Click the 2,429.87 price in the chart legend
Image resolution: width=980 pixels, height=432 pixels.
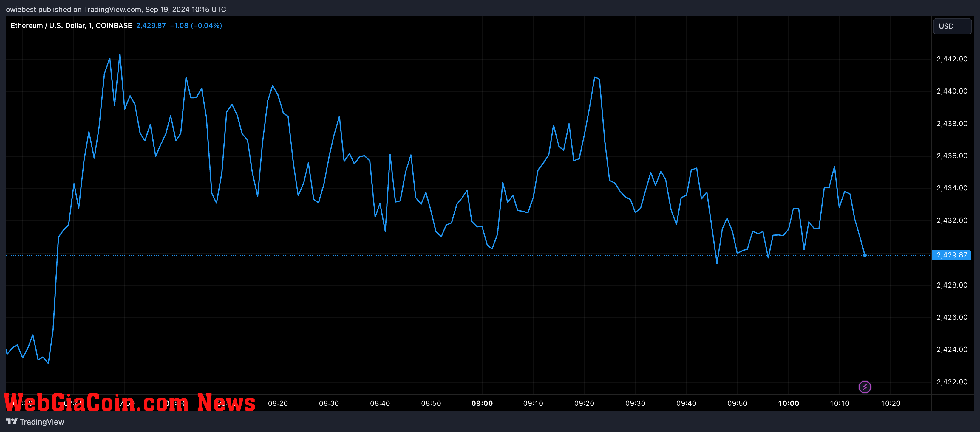coord(151,25)
